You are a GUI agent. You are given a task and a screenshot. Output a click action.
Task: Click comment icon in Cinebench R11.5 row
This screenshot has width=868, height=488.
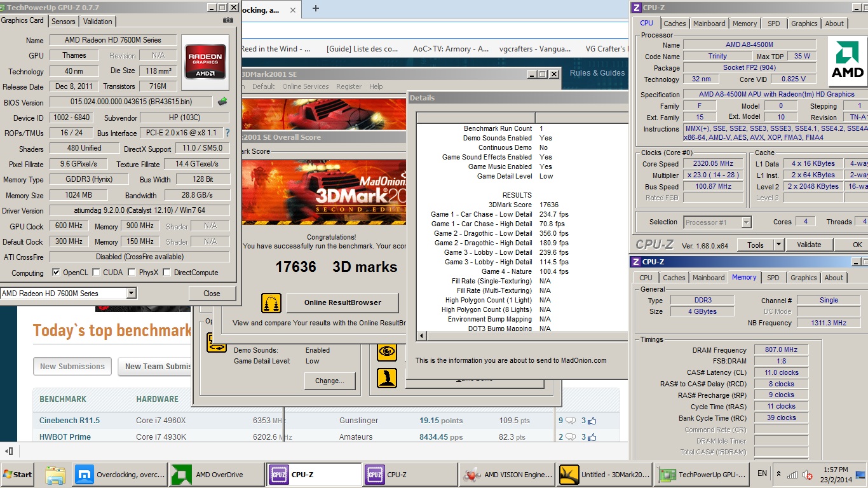(x=570, y=421)
